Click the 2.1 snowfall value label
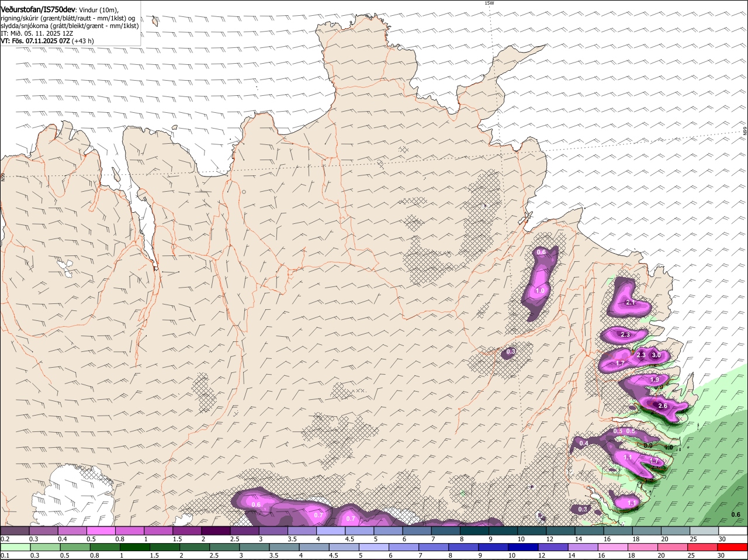748x560 pixels. [630, 303]
